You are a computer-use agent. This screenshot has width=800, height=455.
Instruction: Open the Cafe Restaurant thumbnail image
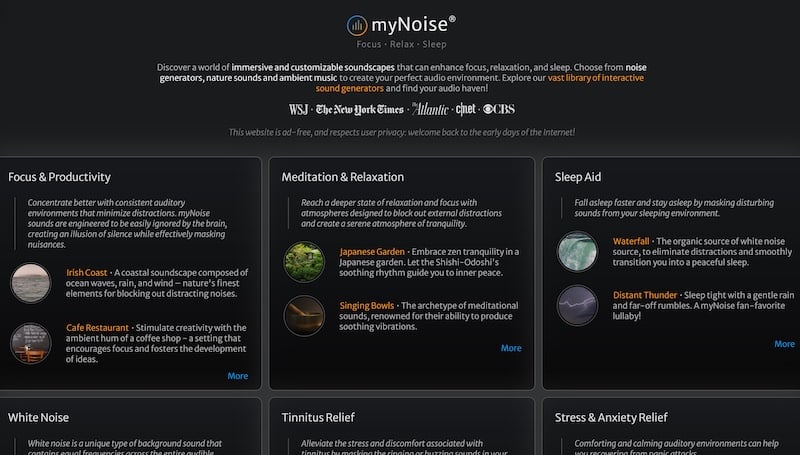pyautogui.click(x=31, y=343)
